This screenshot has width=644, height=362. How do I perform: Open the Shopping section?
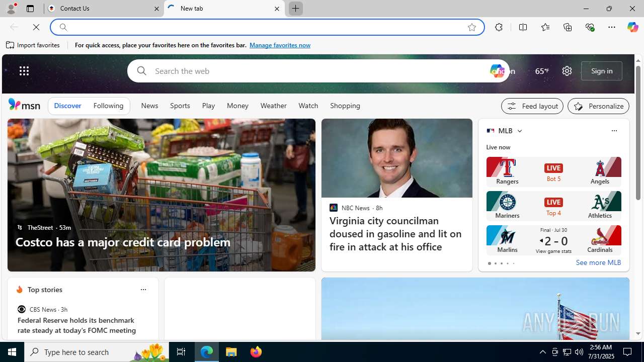tap(345, 106)
